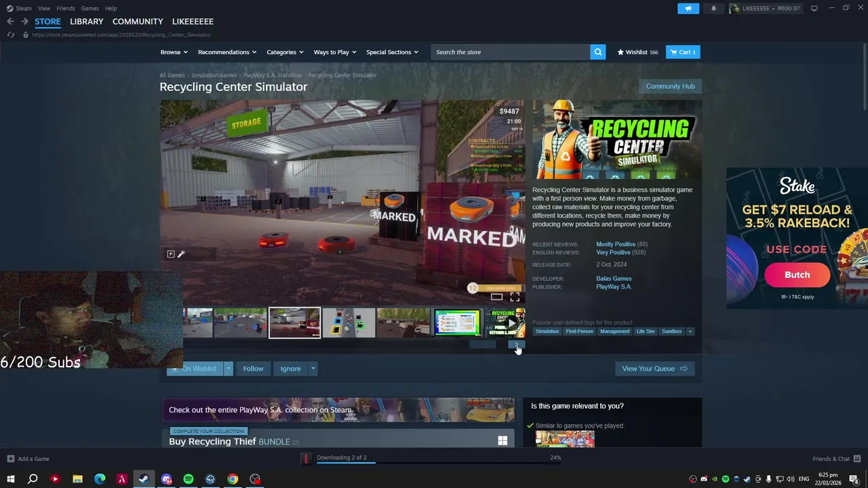The width and height of the screenshot is (868, 488).
Task: Toggle the On Wishlist checkbox button
Action: pos(195,369)
